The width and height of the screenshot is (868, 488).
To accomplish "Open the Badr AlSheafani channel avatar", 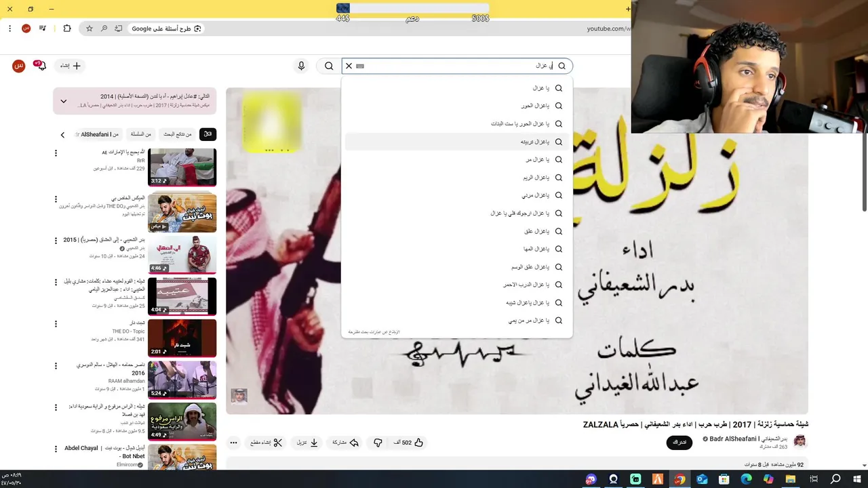I will [800, 442].
